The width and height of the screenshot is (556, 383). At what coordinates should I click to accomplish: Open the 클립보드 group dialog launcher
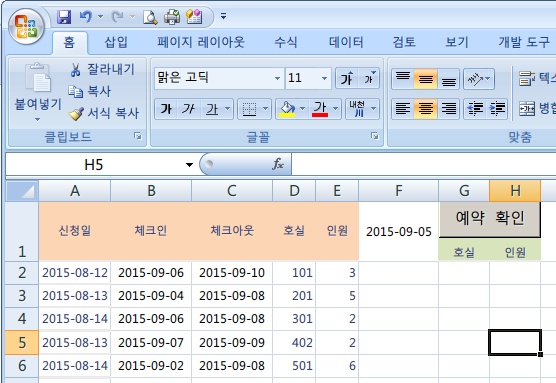click(x=138, y=136)
